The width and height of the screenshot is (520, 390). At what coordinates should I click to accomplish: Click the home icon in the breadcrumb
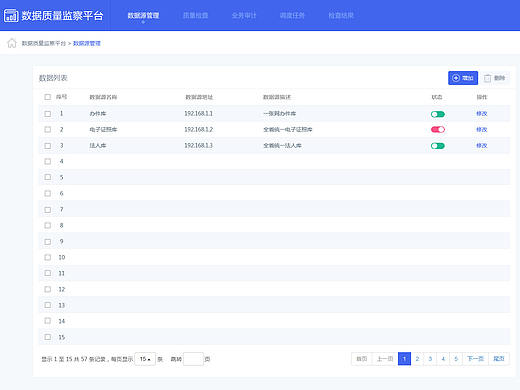[12, 43]
